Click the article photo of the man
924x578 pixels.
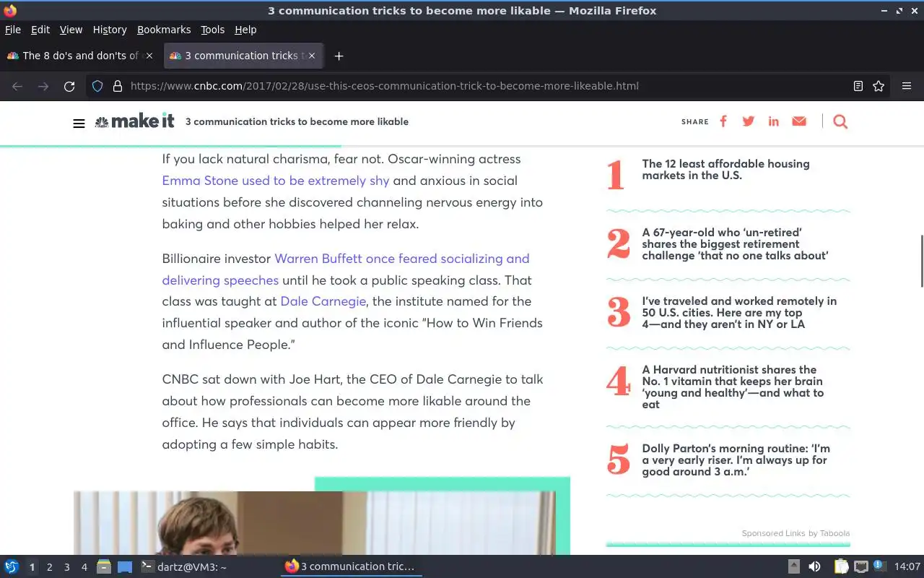pyautogui.click(x=314, y=523)
